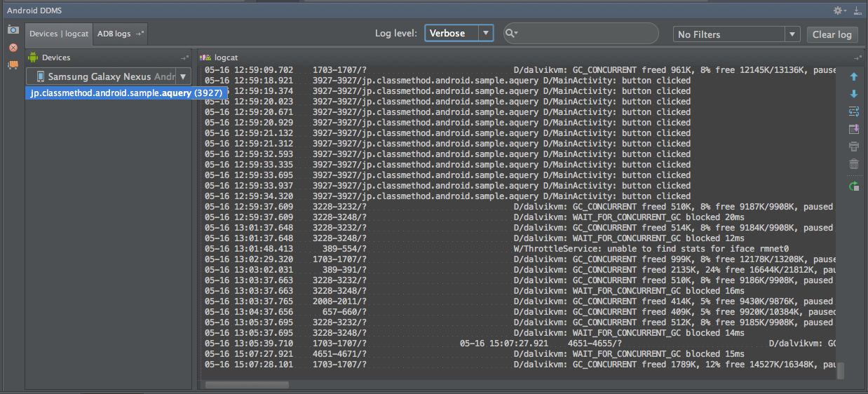Select button clicked log at 12:59:32.593
868x394 pixels.
click(x=447, y=154)
